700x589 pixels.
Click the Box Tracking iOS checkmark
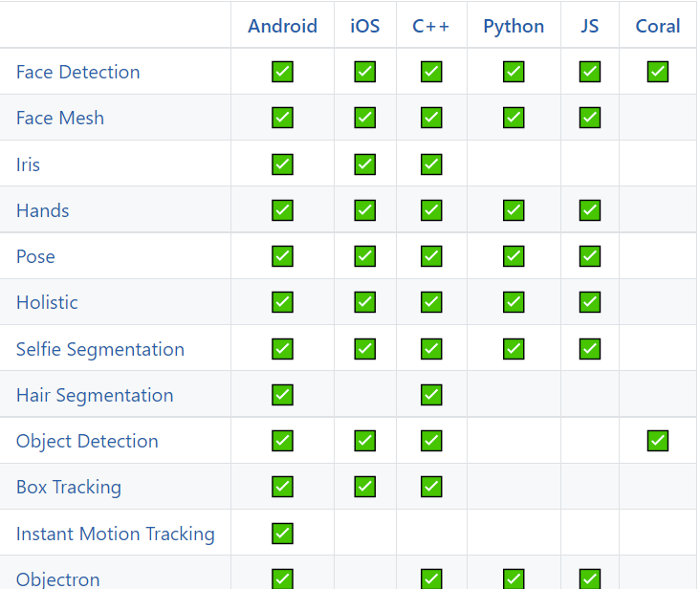pyautogui.click(x=364, y=487)
